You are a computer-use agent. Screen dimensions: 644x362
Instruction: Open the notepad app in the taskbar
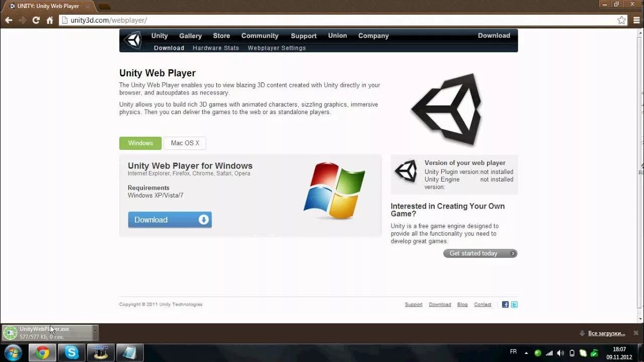130,352
